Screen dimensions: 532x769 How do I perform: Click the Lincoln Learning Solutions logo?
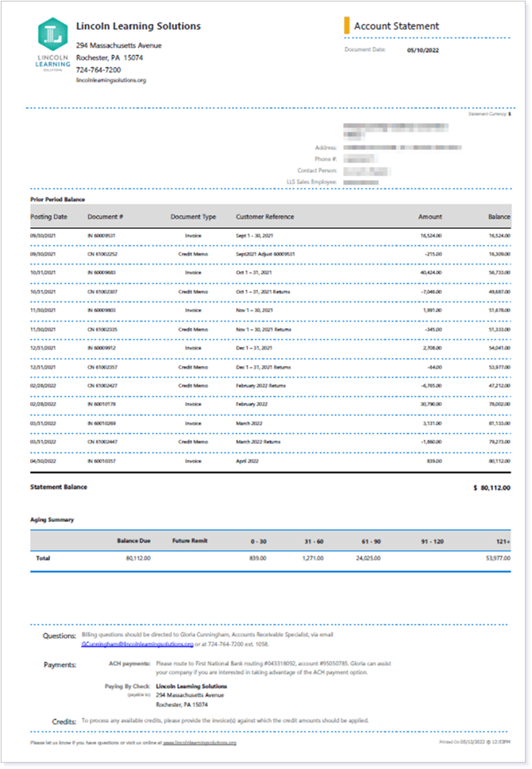pos(53,44)
